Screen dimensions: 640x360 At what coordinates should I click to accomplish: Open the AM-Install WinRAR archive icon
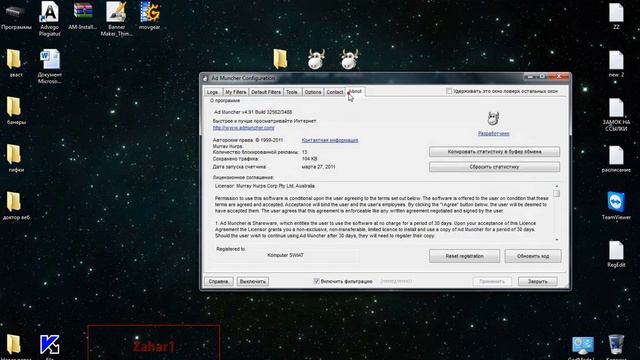point(82,16)
